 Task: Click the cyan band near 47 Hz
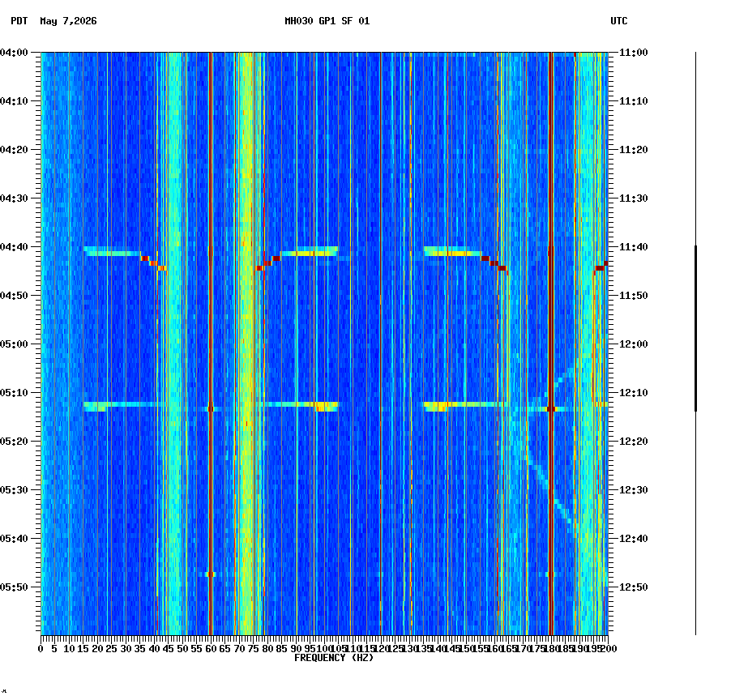click(174, 344)
